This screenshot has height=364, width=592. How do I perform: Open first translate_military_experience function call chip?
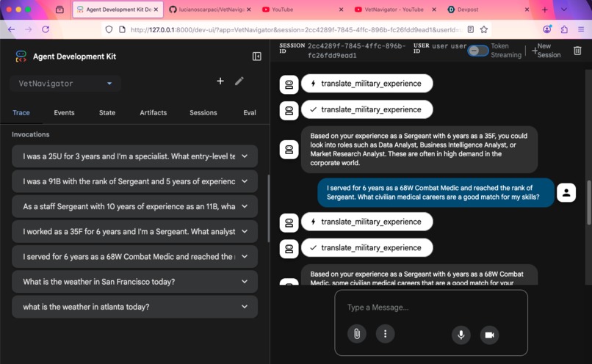coord(367,84)
